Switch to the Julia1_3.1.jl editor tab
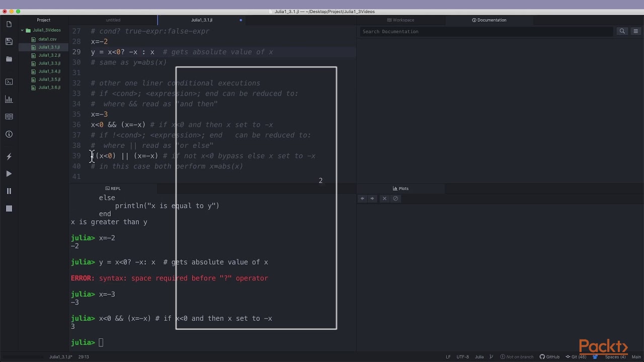The image size is (644, 362). click(202, 20)
